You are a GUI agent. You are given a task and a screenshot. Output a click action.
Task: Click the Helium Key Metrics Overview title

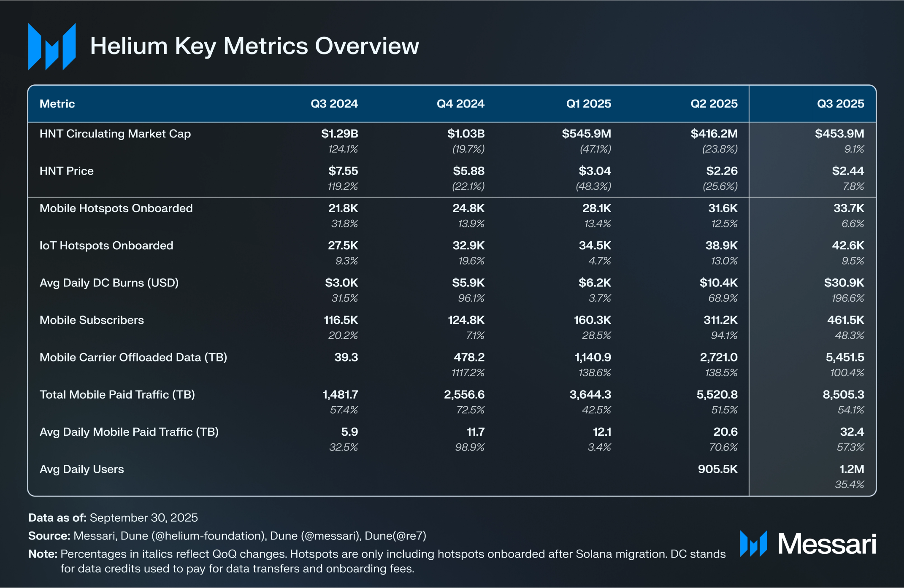click(254, 46)
